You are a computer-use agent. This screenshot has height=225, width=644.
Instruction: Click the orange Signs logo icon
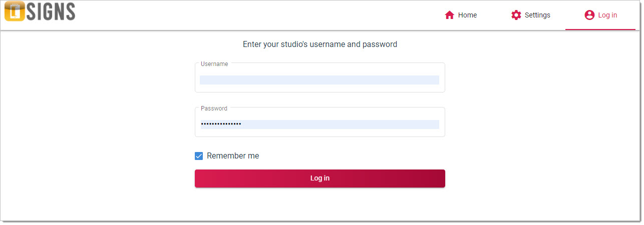coord(14,11)
